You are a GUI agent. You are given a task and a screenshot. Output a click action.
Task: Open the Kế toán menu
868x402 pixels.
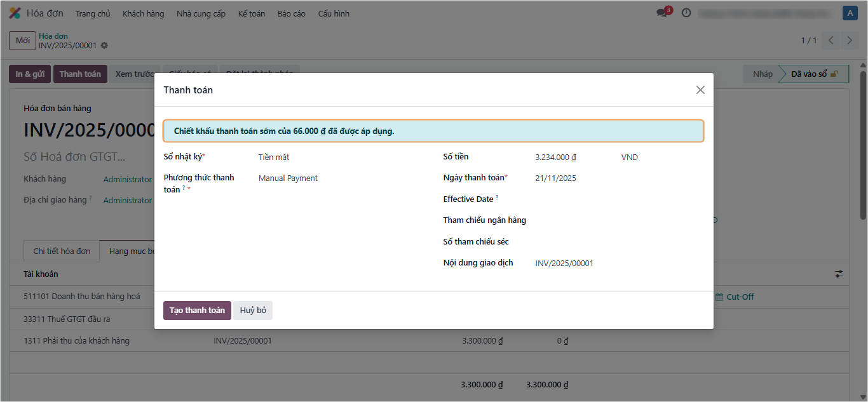coord(252,13)
